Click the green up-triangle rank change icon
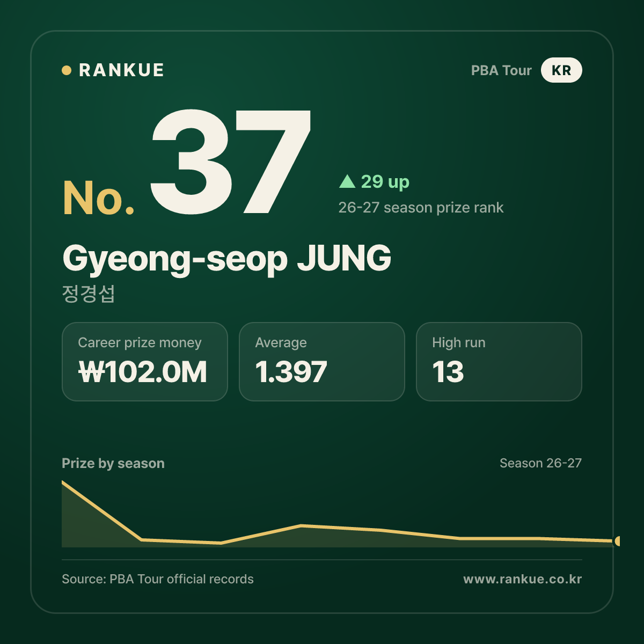Viewport: 644px width, 644px height. 347,181
